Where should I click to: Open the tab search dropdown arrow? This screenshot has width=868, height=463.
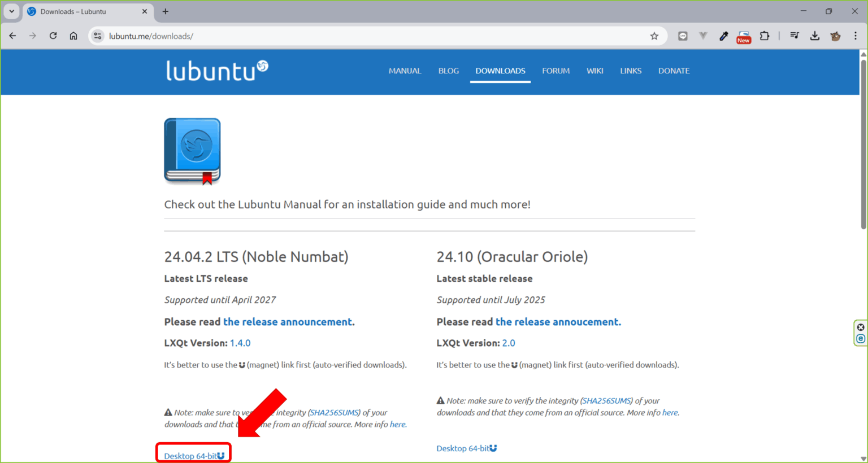[11, 11]
